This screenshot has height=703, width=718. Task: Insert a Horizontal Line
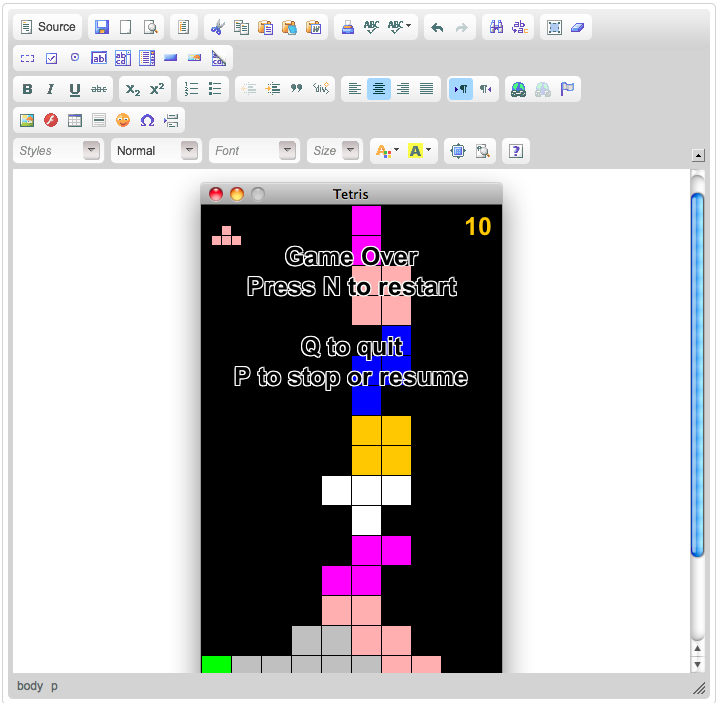pyautogui.click(x=98, y=120)
